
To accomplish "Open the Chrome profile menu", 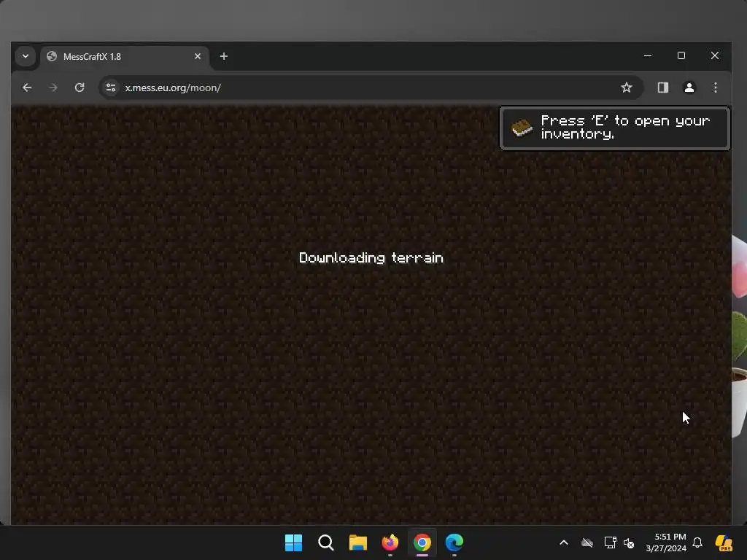I will 689,87.
